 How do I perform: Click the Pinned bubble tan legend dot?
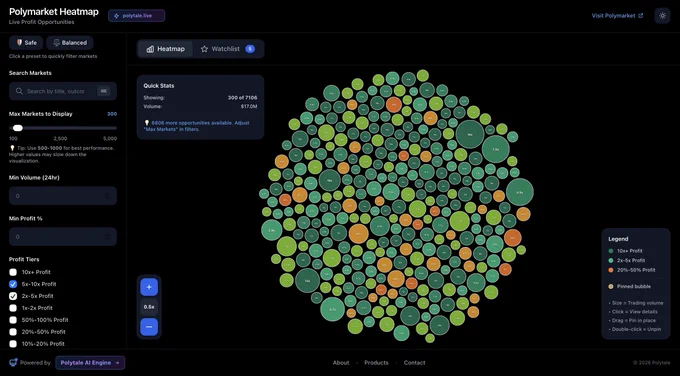(x=611, y=286)
